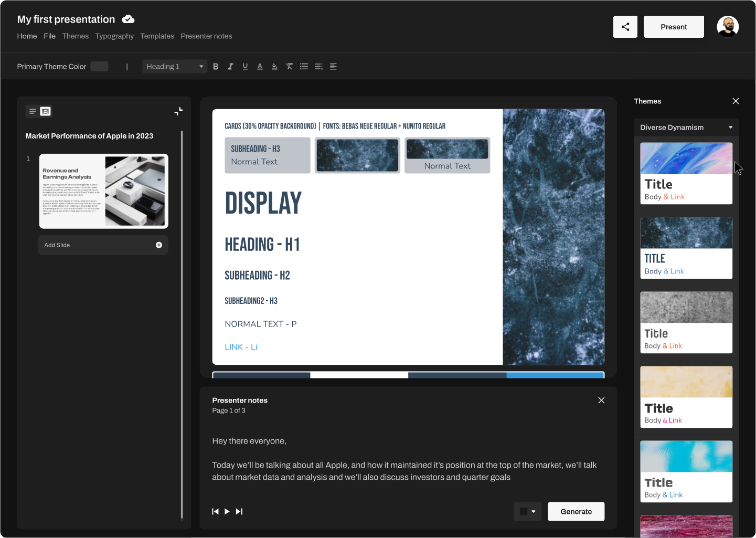Click the Primary Theme Color swatch
Screen dimensions: 756x538
[99, 67]
